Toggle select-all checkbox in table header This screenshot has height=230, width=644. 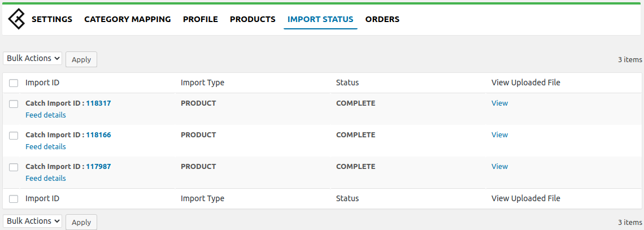click(x=14, y=83)
